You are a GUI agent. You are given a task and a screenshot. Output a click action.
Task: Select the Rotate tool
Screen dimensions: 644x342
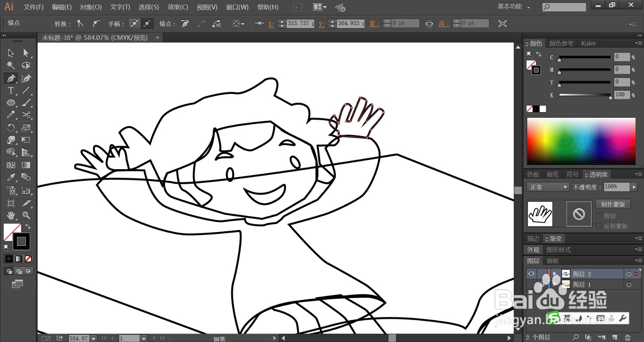coord(11,128)
